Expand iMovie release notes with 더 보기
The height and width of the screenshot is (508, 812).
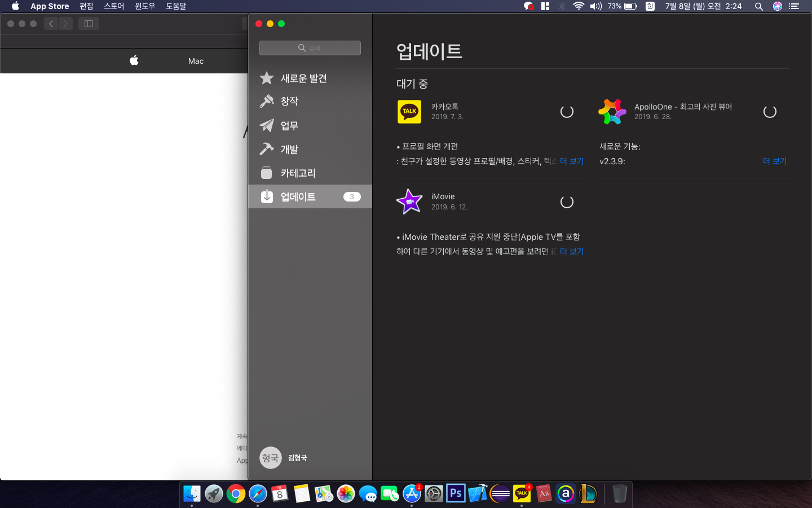[572, 252]
